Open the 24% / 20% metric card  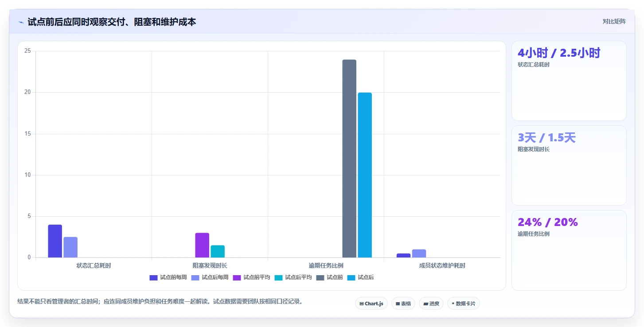(569, 250)
